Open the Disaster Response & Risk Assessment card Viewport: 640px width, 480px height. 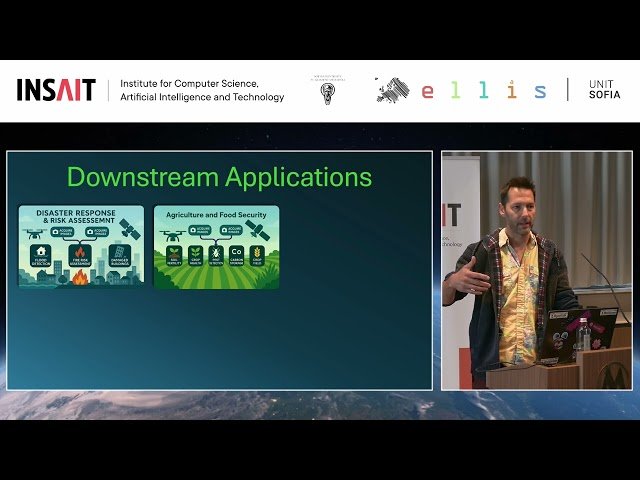pyautogui.click(x=81, y=247)
